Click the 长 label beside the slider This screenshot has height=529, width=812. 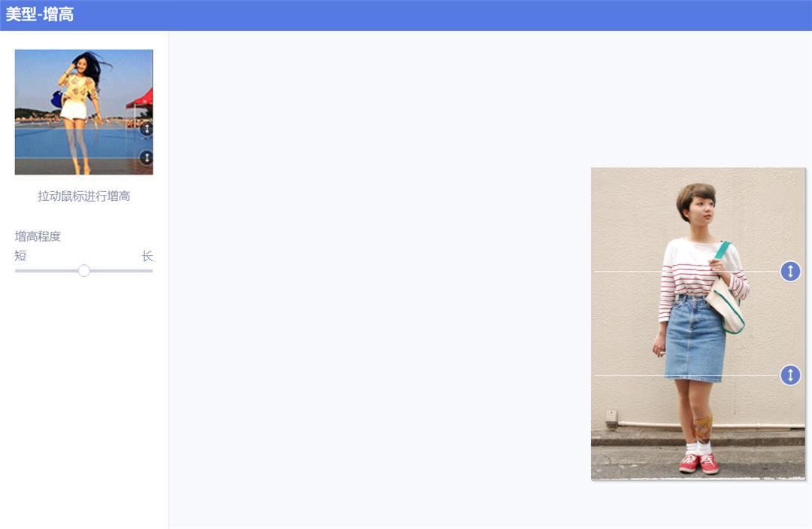147,255
